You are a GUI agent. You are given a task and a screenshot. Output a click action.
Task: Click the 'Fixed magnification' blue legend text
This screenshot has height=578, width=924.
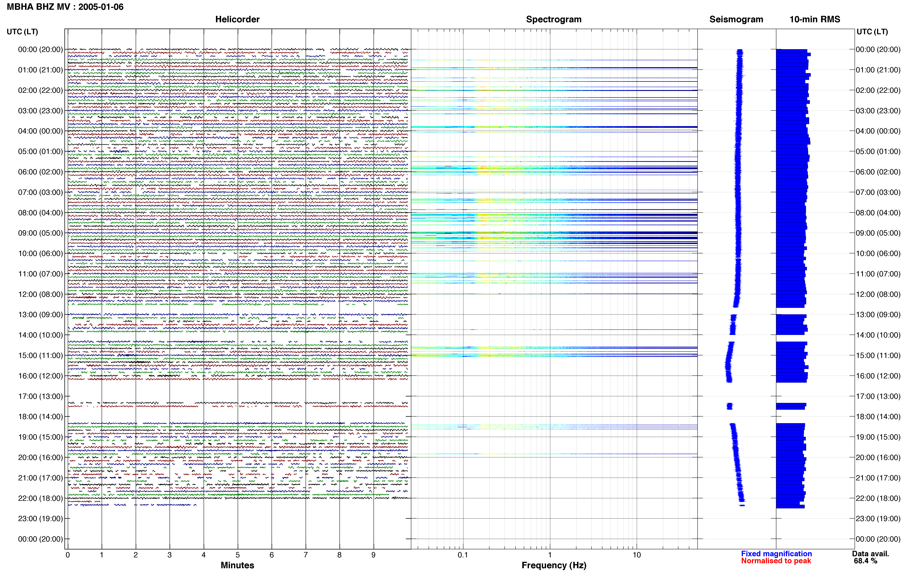776,554
